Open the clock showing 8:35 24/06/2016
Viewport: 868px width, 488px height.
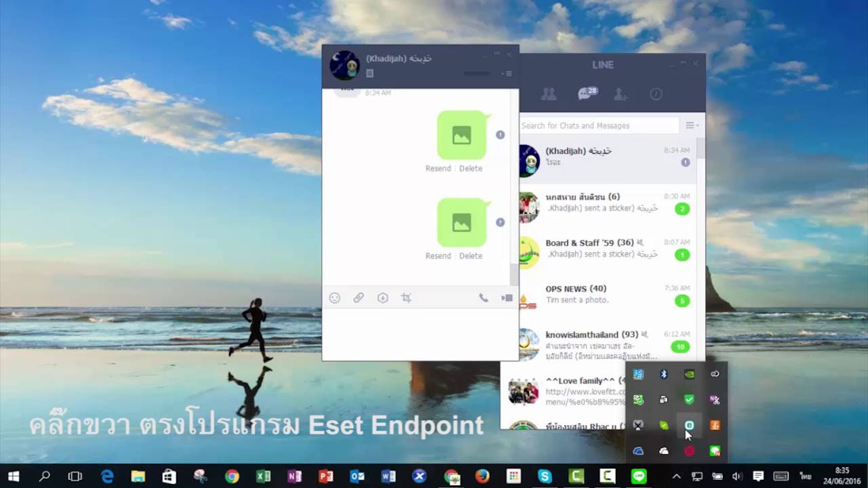[842, 476]
